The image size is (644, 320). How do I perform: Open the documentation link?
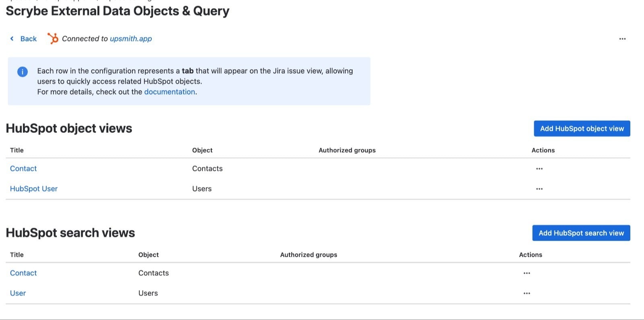click(169, 92)
